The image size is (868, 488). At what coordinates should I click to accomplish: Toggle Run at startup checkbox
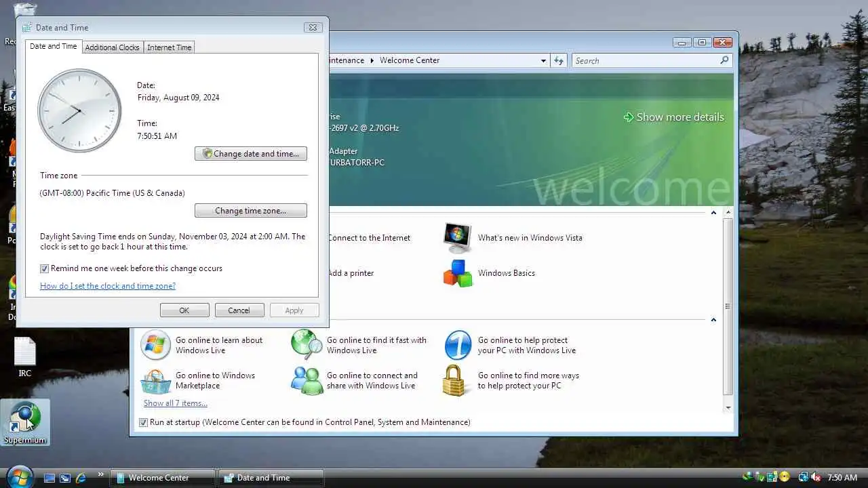143,422
